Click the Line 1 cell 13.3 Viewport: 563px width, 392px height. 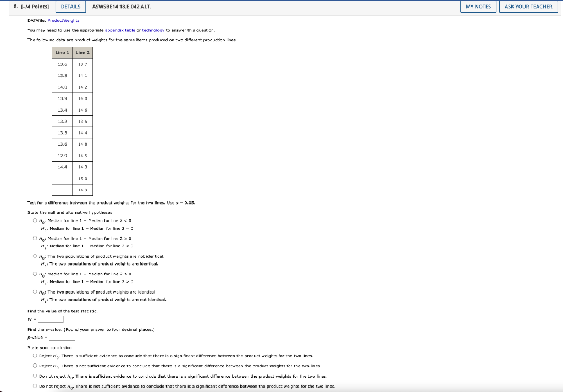62,133
